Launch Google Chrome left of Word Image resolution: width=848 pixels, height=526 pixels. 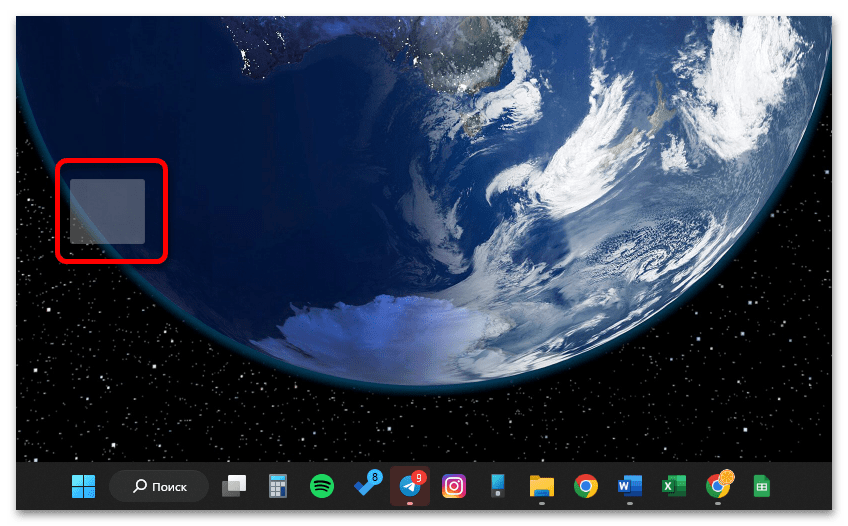tap(586, 487)
